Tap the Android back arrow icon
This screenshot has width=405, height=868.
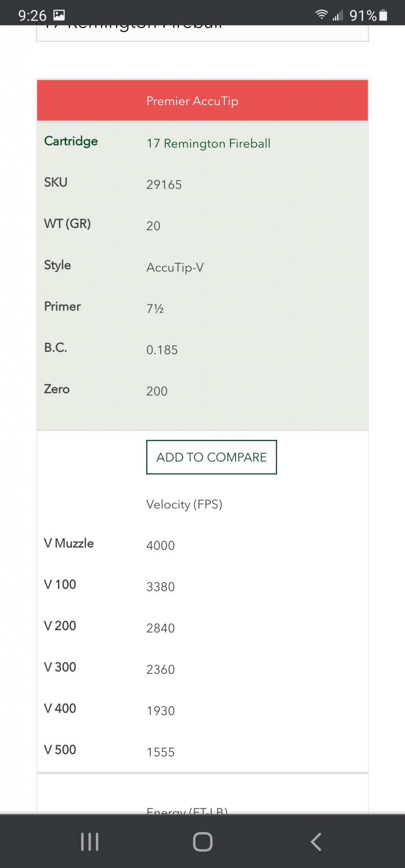316,842
